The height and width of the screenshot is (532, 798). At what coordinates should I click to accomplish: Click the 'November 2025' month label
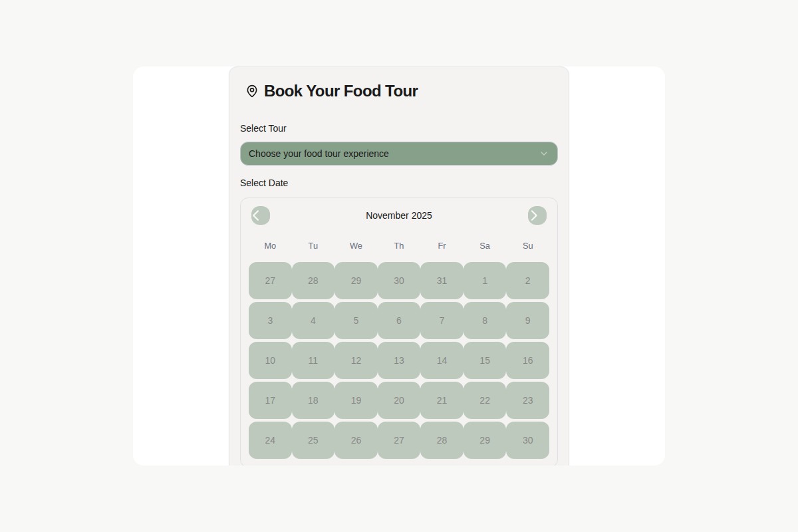click(399, 215)
